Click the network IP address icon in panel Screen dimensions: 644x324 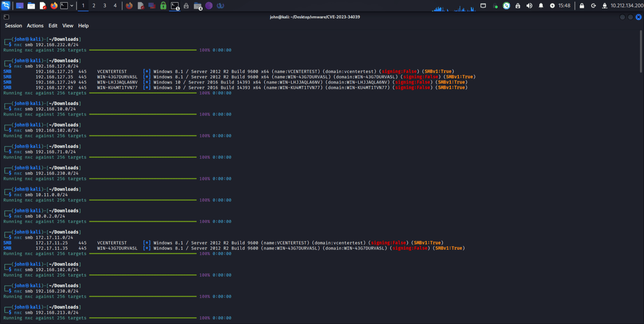pos(605,6)
